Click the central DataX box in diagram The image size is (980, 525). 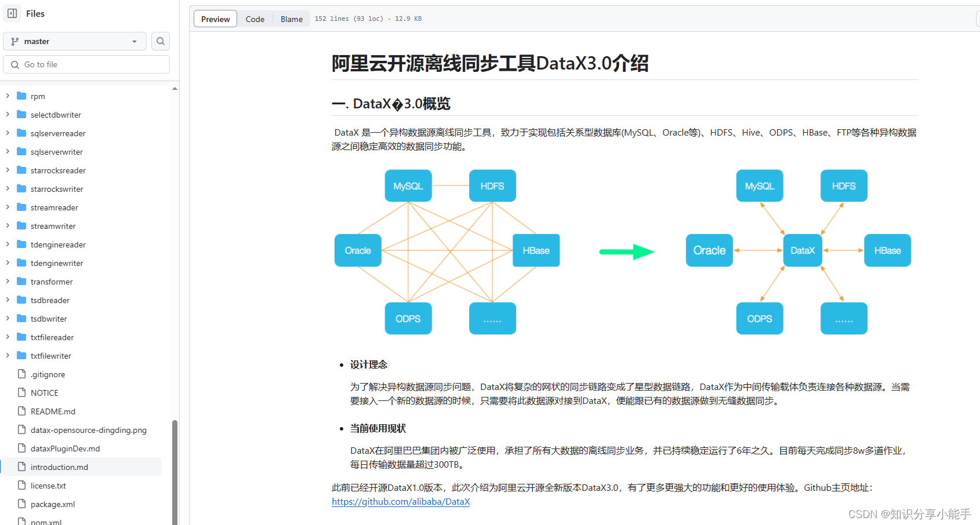pos(803,250)
